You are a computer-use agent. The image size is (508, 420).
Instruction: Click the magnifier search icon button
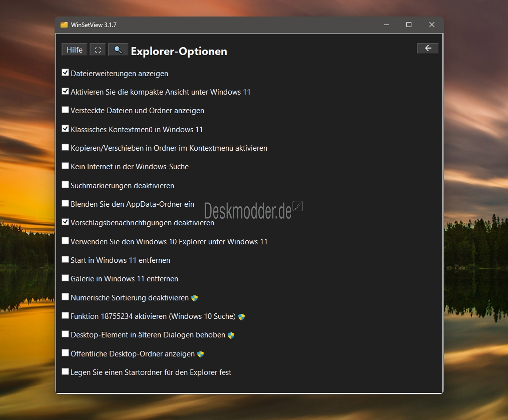(118, 50)
